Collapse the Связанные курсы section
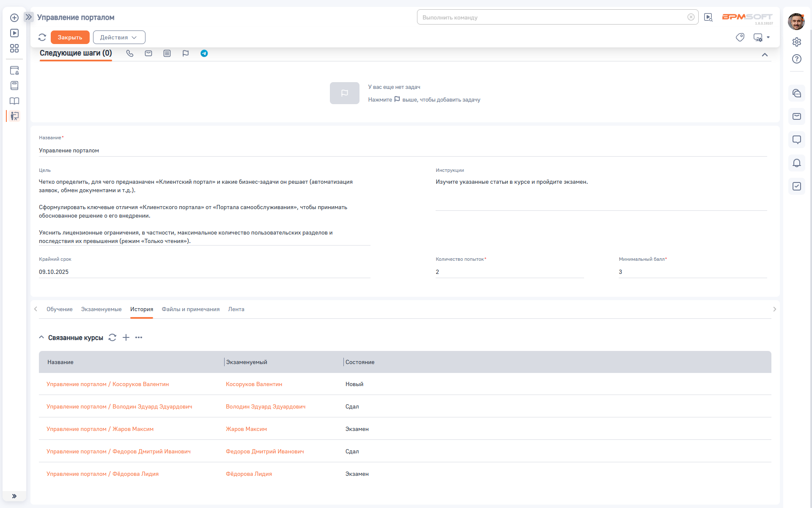This screenshot has height=508, width=812. (41, 337)
